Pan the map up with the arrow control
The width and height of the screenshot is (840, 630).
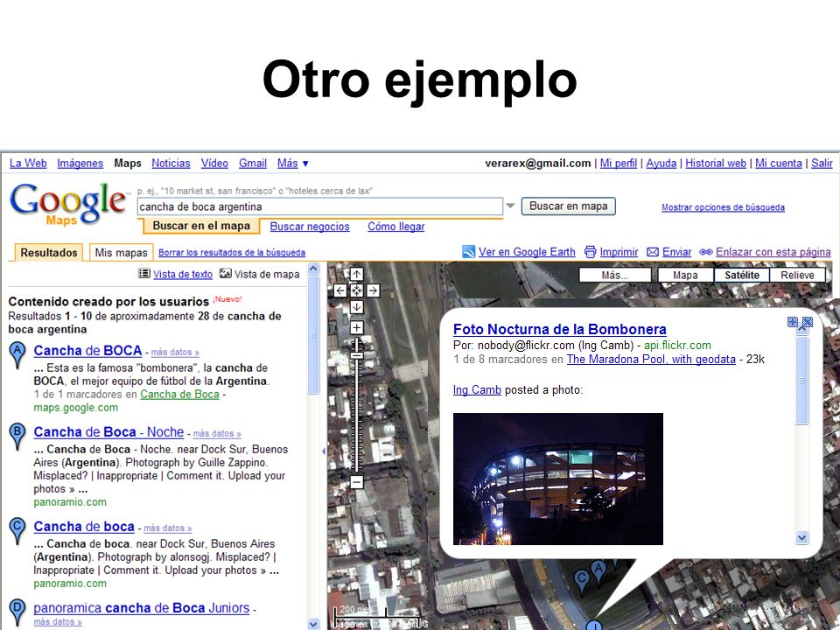point(357,274)
